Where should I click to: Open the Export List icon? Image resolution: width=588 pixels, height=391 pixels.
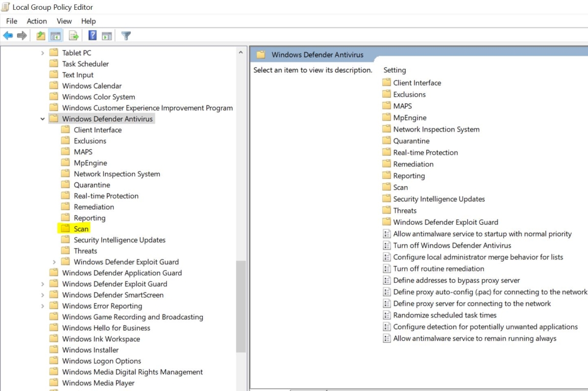pyautogui.click(x=73, y=35)
